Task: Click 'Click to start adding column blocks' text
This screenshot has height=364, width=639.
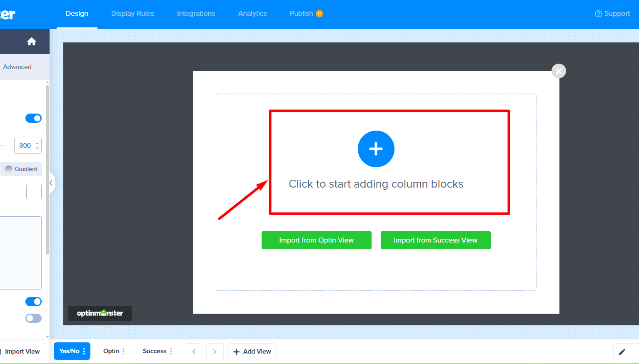Action: click(376, 184)
